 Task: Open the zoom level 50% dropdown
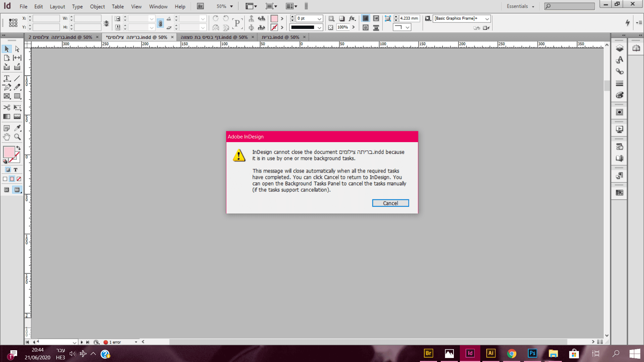[x=231, y=6]
